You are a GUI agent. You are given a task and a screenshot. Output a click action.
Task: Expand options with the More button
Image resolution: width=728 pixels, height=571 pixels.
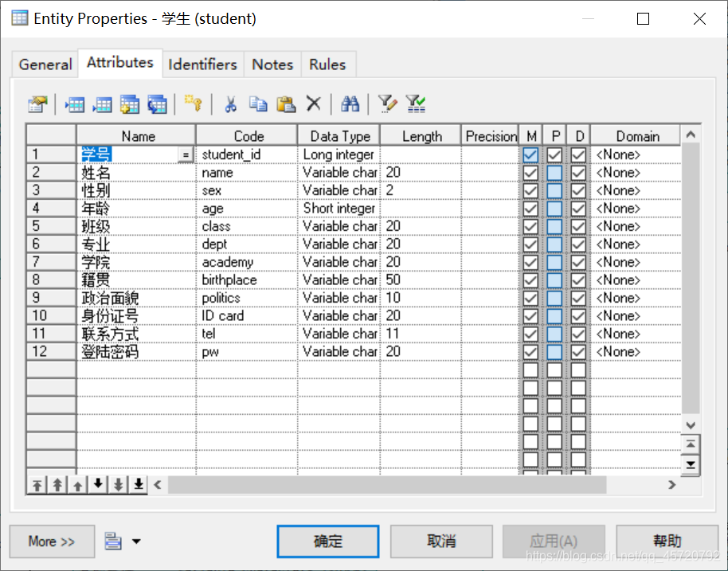click(51, 542)
